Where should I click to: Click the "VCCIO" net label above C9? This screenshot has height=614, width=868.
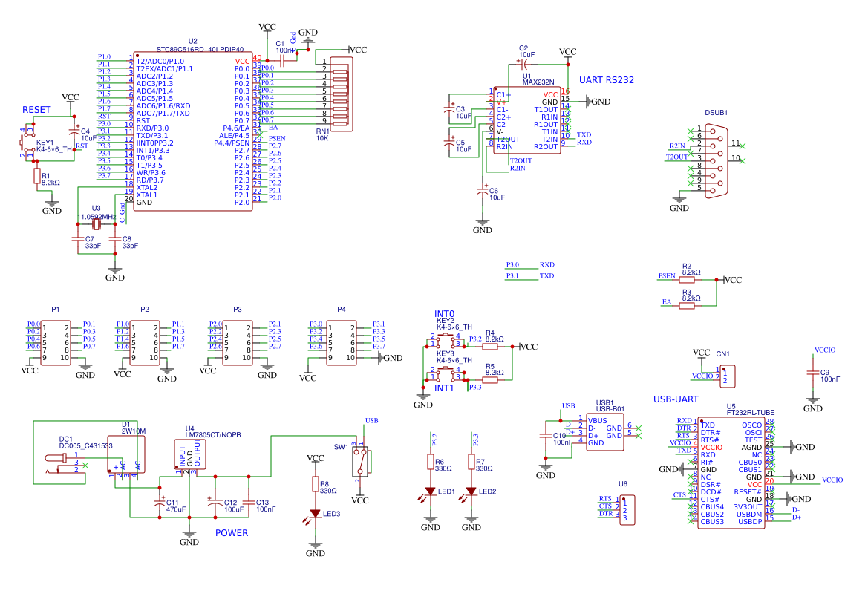coord(825,350)
